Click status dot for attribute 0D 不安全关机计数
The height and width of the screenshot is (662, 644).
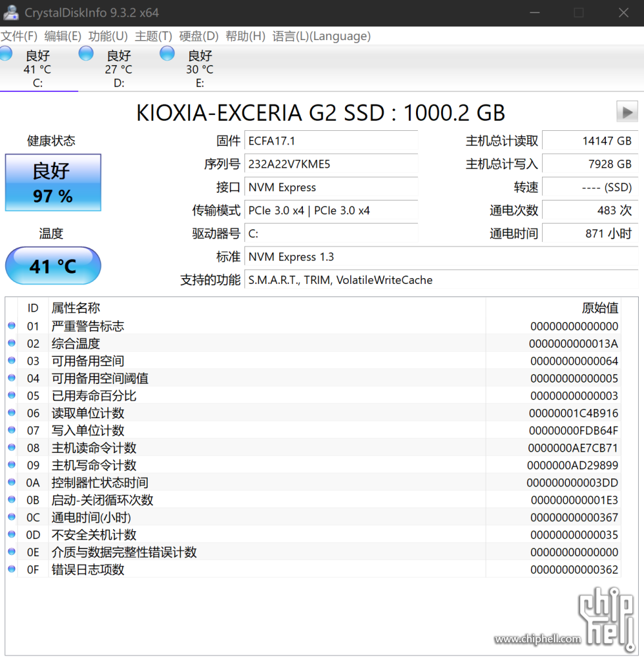12,534
